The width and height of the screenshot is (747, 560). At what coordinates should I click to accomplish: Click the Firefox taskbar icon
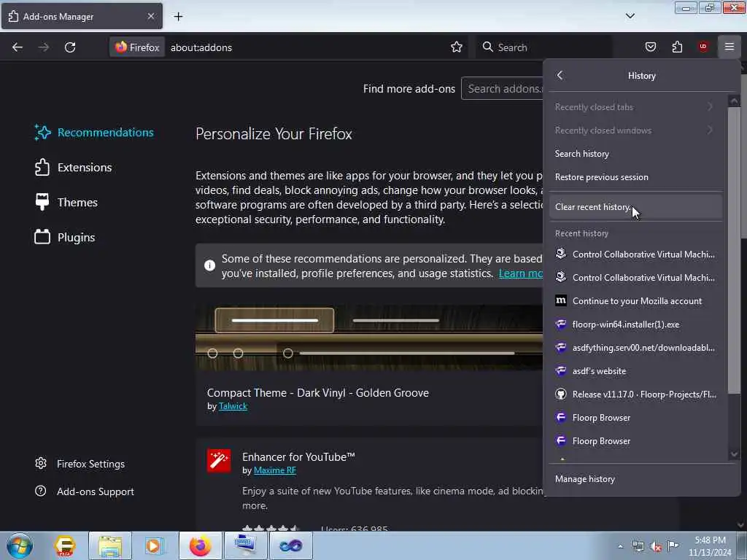pyautogui.click(x=200, y=545)
